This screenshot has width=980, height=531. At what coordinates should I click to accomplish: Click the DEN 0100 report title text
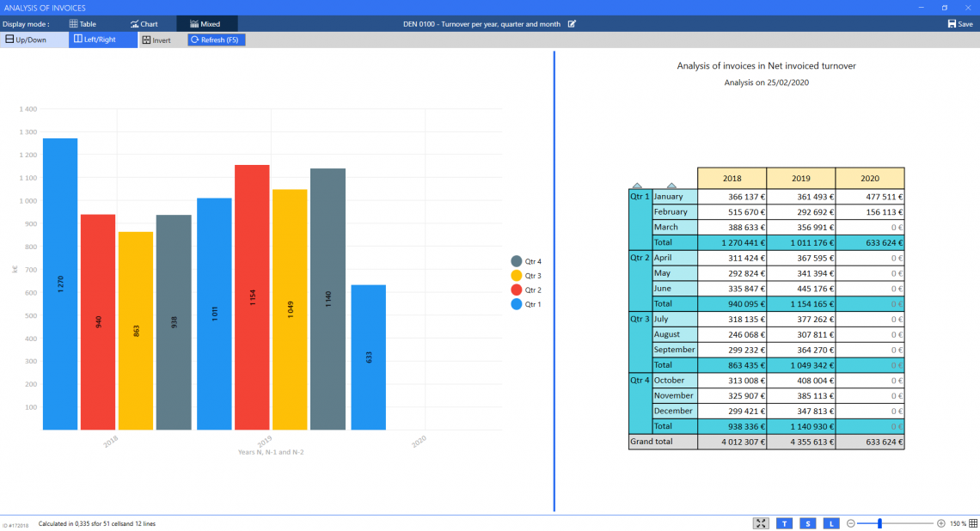click(x=481, y=24)
